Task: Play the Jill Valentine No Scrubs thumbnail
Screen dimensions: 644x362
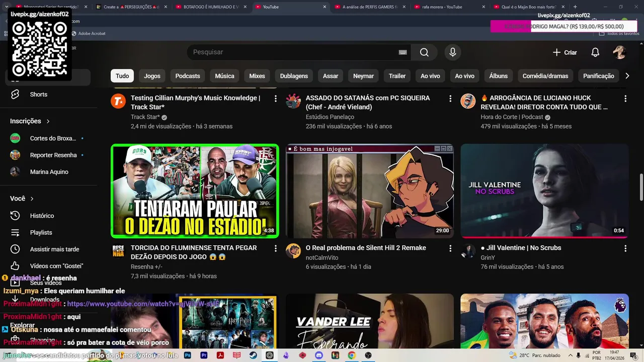Action: (545, 191)
